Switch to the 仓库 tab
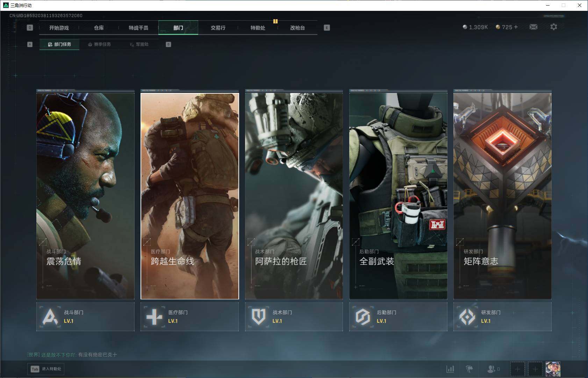 99,28
